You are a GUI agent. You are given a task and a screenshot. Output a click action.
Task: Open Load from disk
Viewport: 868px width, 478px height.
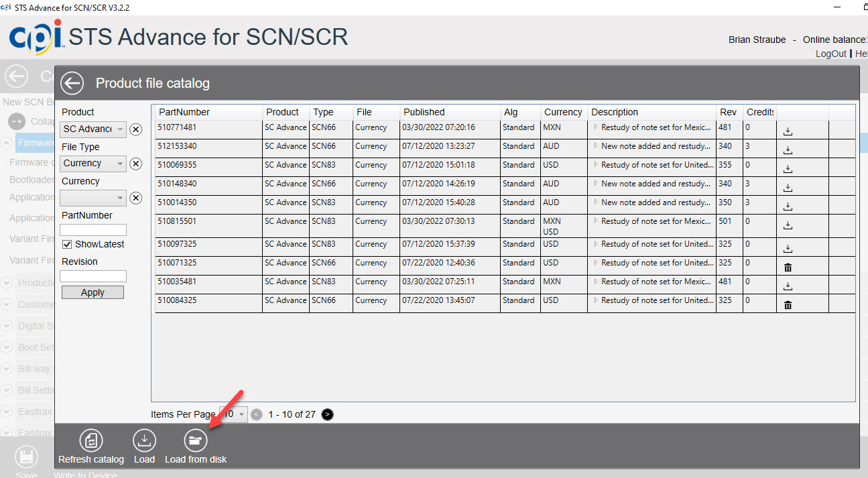pyautogui.click(x=195, y=440)
